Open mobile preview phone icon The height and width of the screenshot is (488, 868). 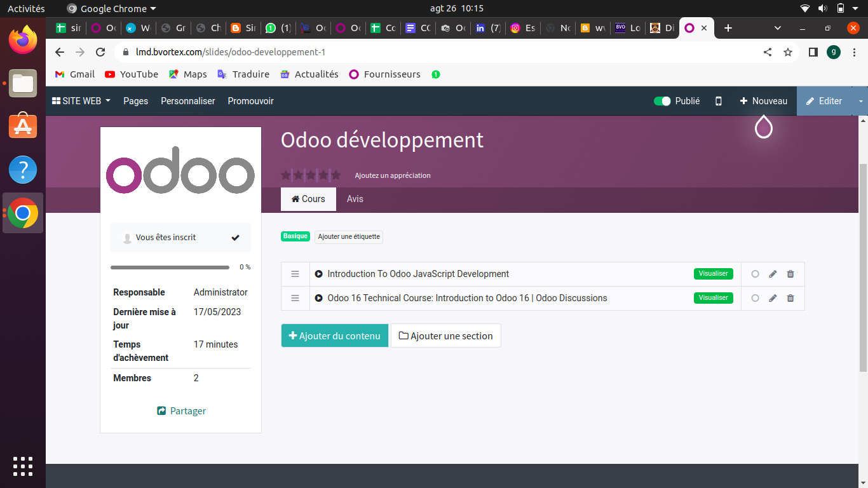pos(719,101)
